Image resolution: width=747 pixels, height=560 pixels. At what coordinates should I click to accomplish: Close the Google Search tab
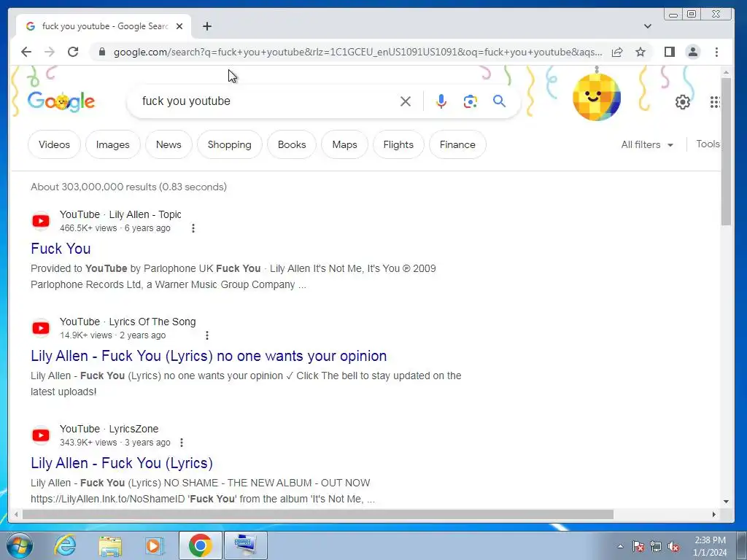[x=179, y=26]
